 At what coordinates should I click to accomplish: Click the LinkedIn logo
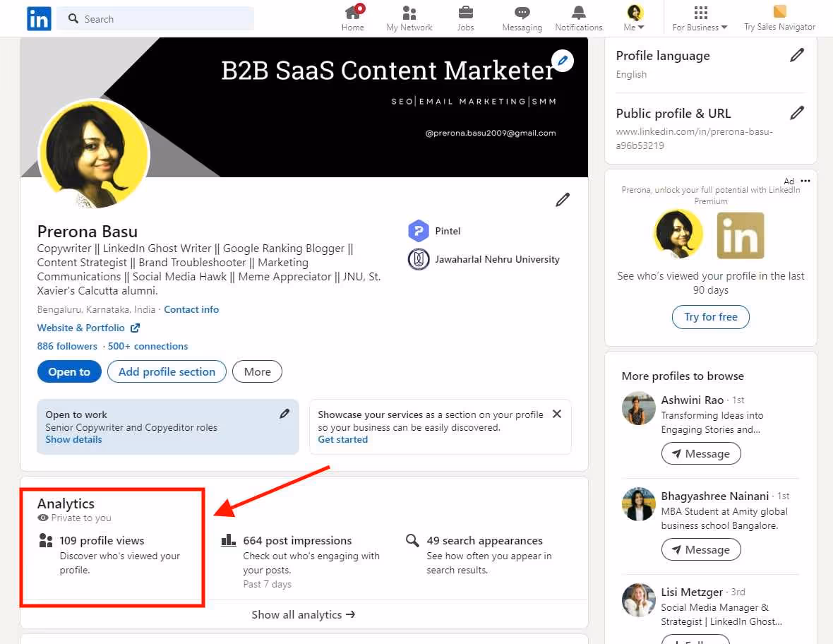click(x=39, y=18)
